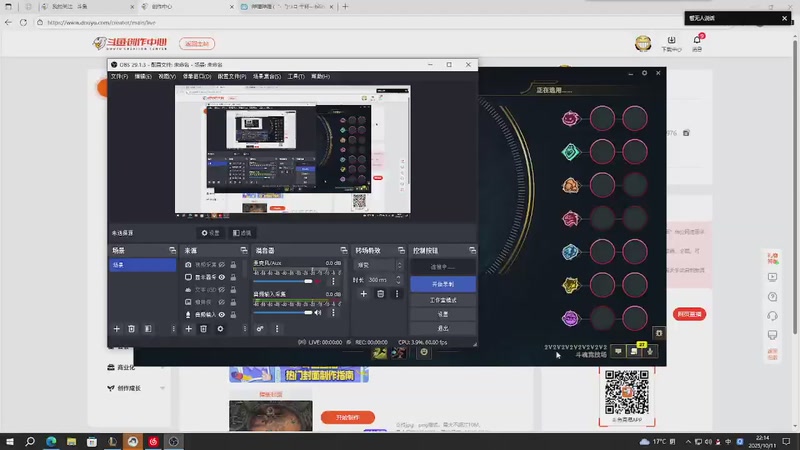Open the help question icon in the right sidebar
The width and height of the screenshot is (800, 450).
tap(772, 296)
